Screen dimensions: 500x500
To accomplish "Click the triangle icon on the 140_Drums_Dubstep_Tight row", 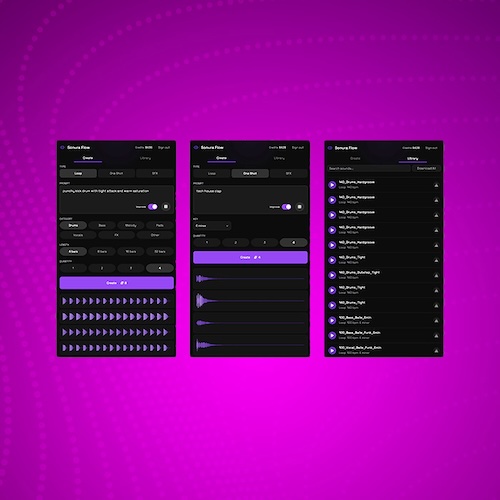I will tap(436, 275).
